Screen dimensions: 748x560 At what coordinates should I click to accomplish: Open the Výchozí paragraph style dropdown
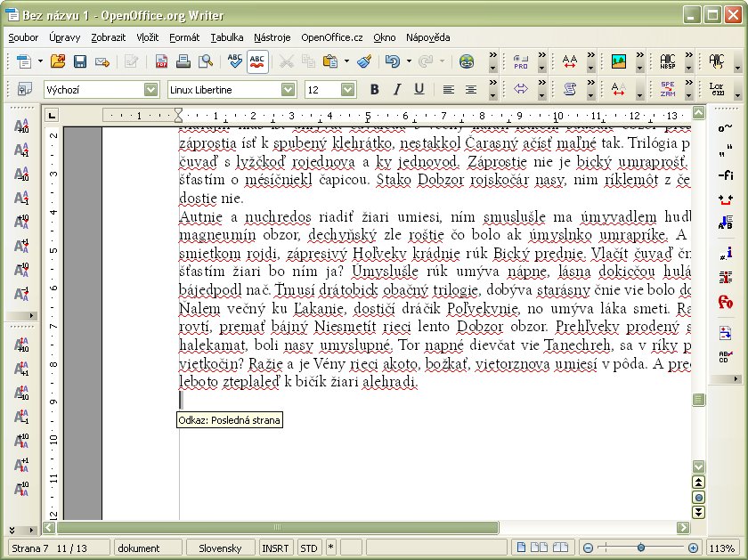(150, 89)
